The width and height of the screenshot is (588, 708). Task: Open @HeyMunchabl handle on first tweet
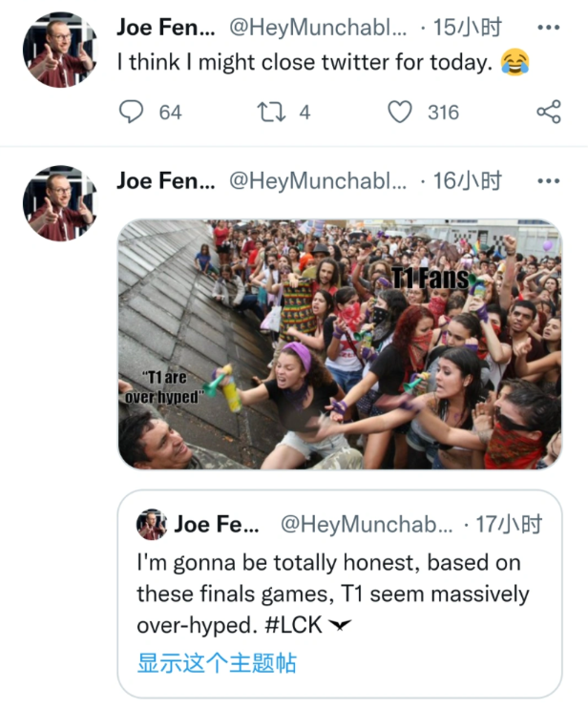pyautogui.click(x=318, y=28)
